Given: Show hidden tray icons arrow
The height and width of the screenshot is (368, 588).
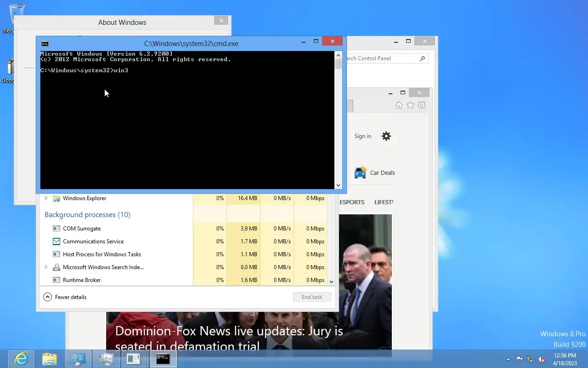Looking at the screenshot, I should pyautogui.click(x=508, y=359).
